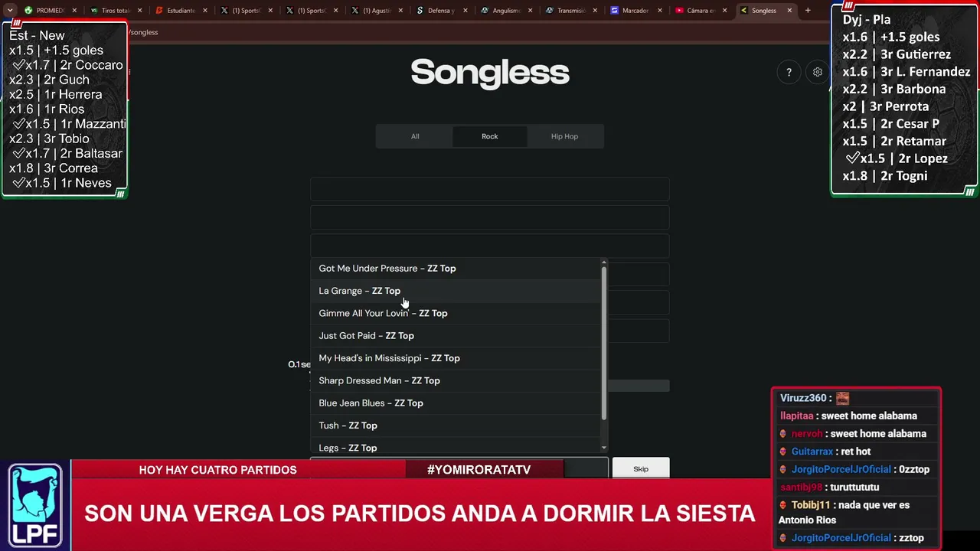Close the Defensa y browser tab
The width and height of the screenshot is (980, 551).
pyautogui.click(x=465, y=11)
